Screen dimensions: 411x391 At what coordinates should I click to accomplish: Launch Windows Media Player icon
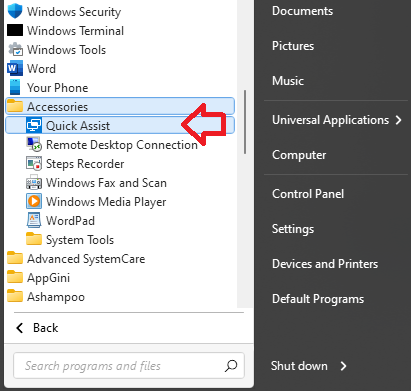[34, 202]
